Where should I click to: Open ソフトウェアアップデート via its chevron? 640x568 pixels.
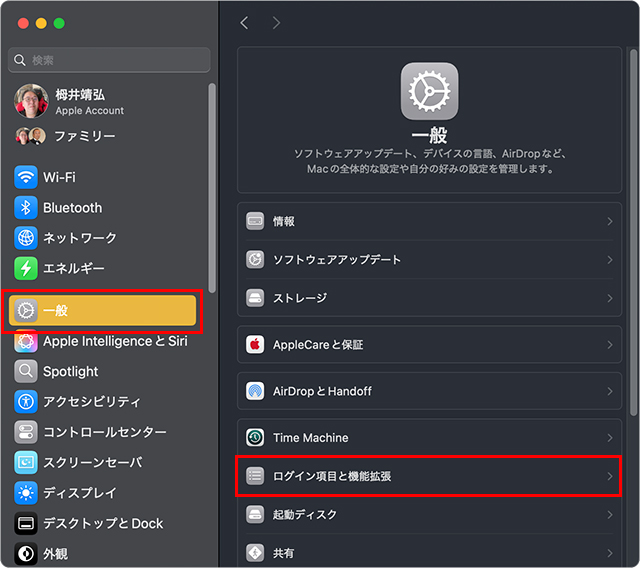(610, 260)
